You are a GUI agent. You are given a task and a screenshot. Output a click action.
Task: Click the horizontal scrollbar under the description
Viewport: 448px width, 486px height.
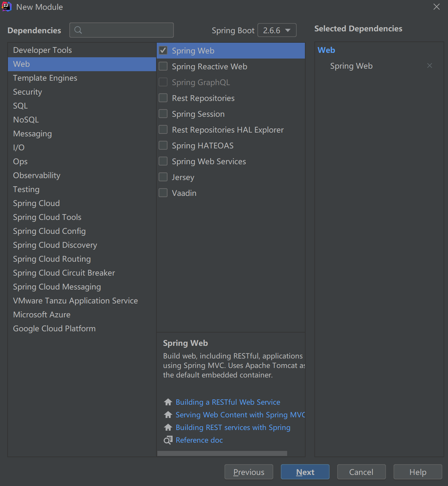click(222, 453)
